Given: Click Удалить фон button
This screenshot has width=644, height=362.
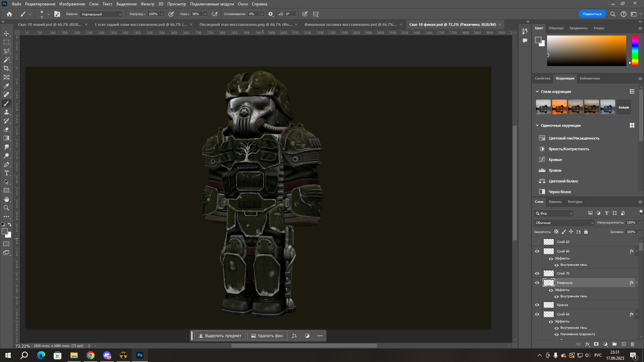Looking at the screenshot, I should point(267,336).
